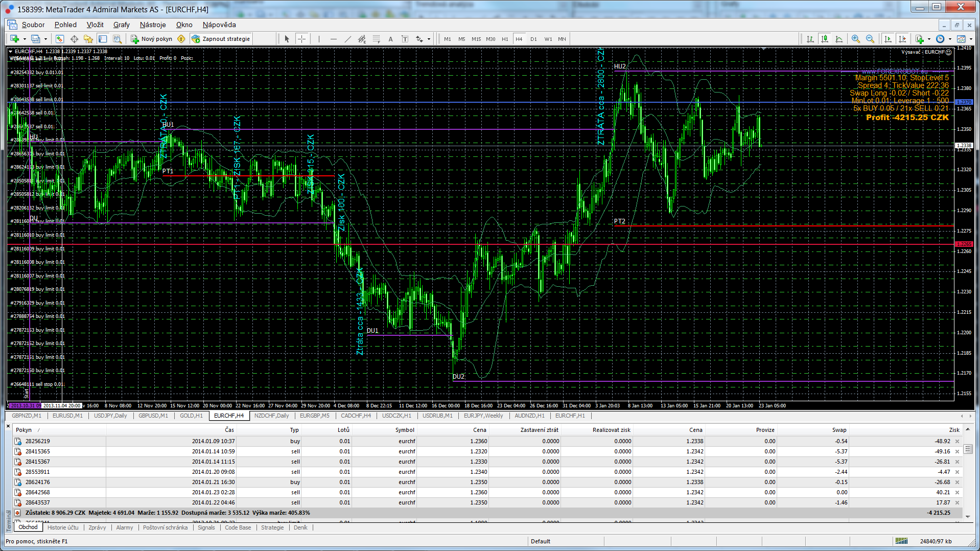Set timeframe to D1
The width and height of the screenshot is (980, 551).
(x=533, y=39)
